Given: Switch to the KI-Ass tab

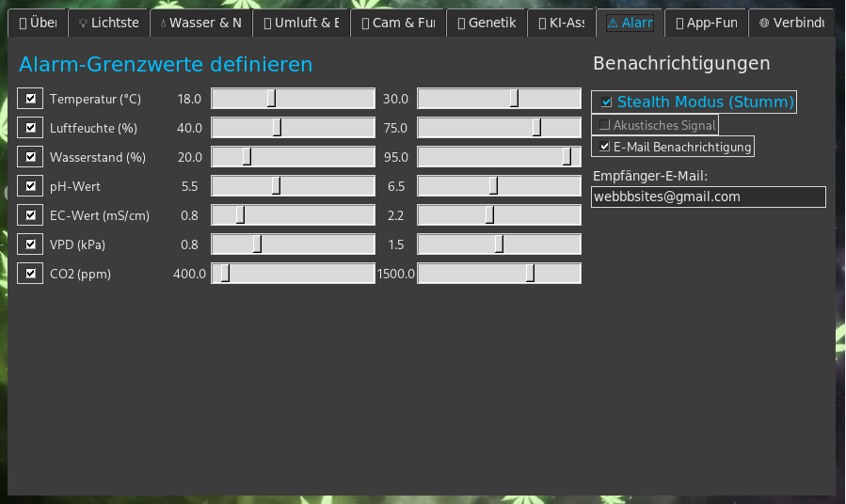Looking at the screenshot, I should click(x=562, y=23).
